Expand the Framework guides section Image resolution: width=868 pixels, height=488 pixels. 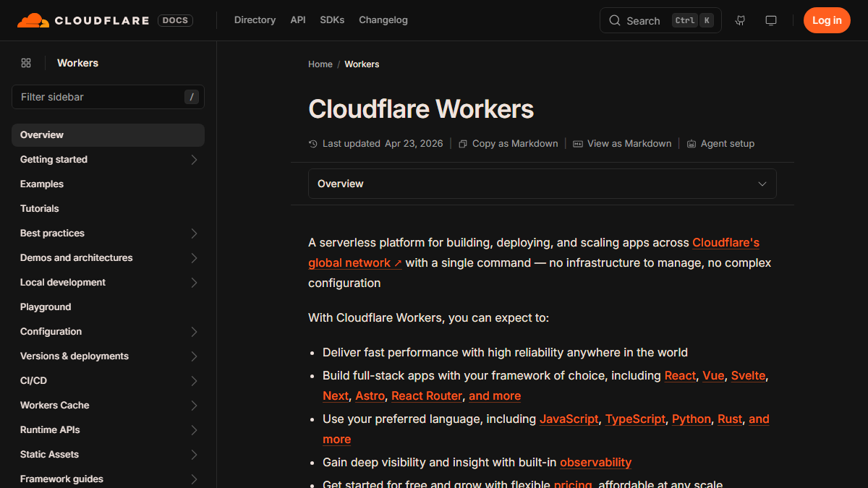194,479
